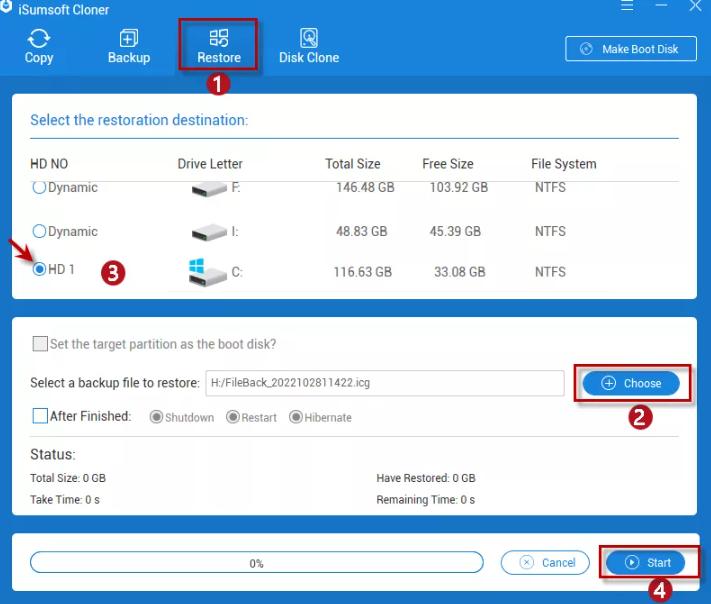The image size is (711, 604).
Task: Select the Hibernate radio option
Action: [296, 417]
